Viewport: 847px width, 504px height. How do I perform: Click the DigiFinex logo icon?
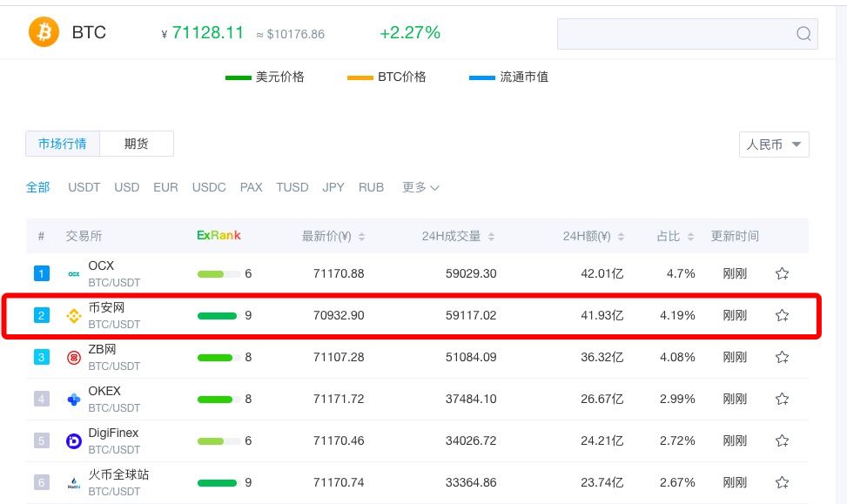pyautogui.click(x=73, y=441)
